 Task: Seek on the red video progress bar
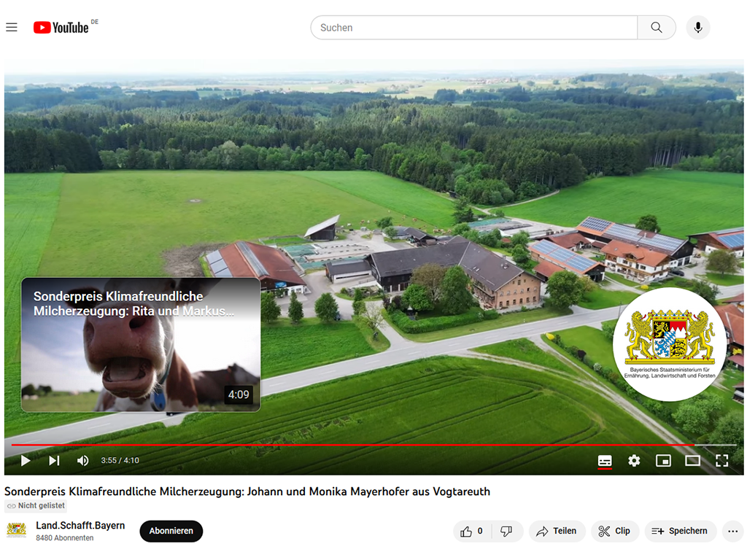(x=365, y=444)
